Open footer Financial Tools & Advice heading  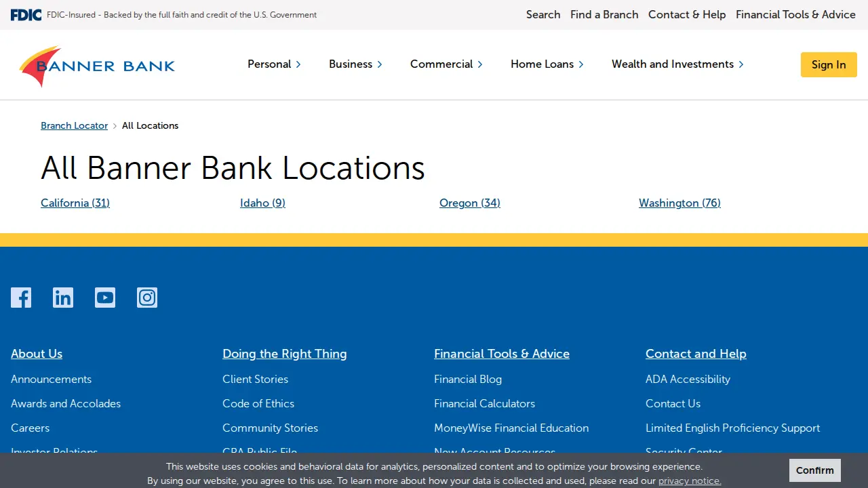(502, 354)
